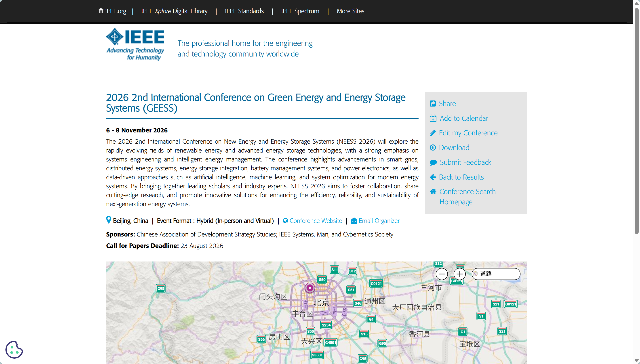The height and width of the screenshot is (364, 640).
Task: Click the speech bubble feedback icon
Action: [433, 163]
